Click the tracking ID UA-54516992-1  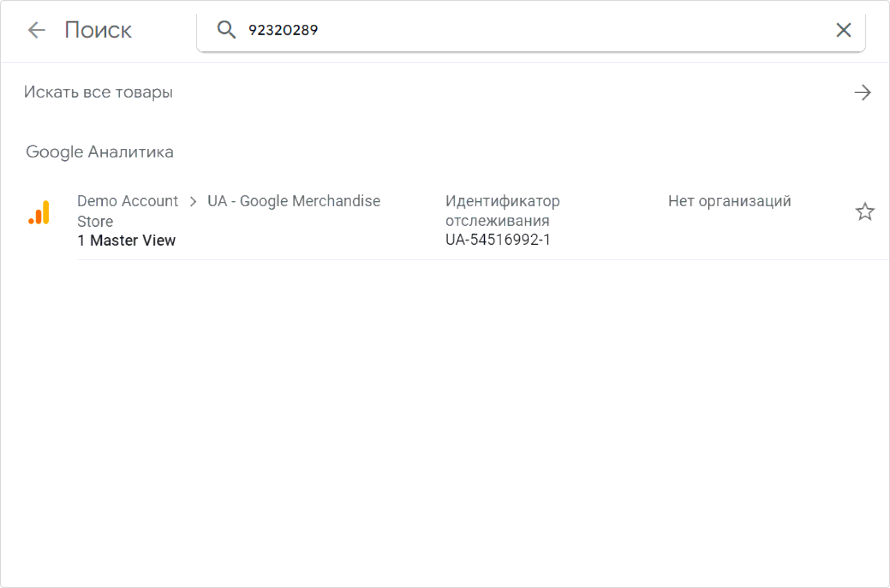click(497, 240)
